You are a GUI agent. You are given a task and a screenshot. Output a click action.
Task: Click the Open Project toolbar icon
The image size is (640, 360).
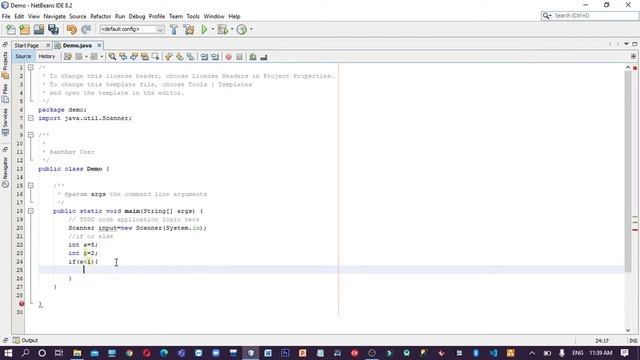coord(39,29)
